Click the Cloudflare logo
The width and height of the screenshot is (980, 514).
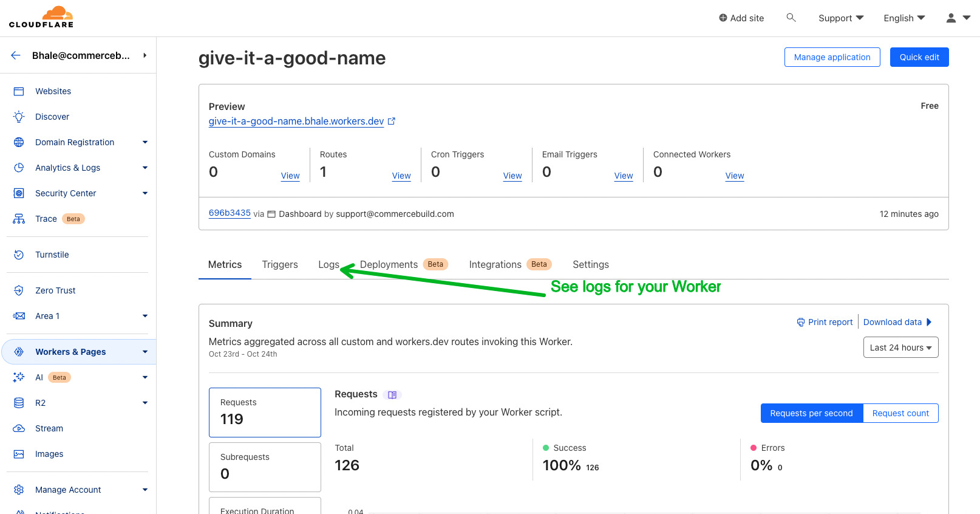pos(41,18)
